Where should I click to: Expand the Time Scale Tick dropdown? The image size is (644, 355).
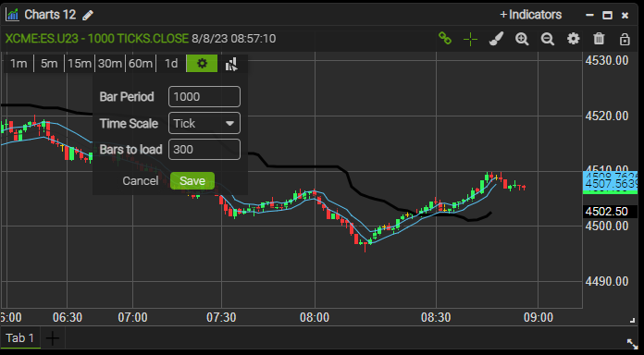(204, 123)
